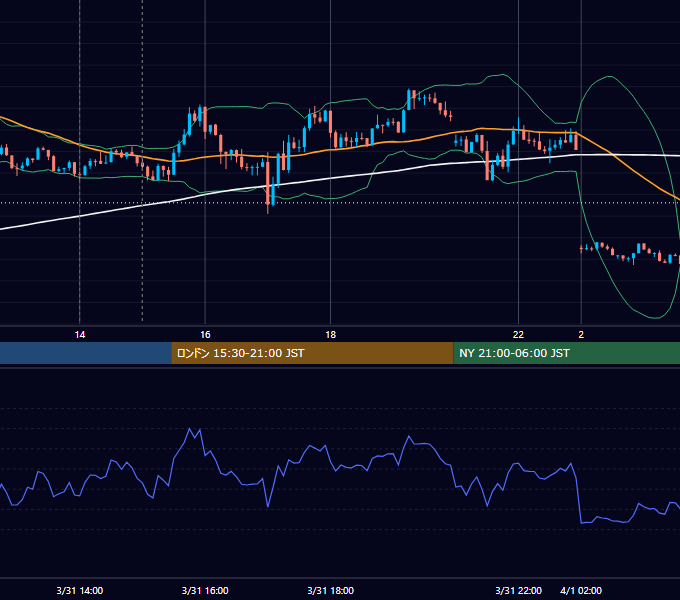Click the 4/1 02:00 date label
The width and height of the screenshot is (680, 600).
pos(581,590)
